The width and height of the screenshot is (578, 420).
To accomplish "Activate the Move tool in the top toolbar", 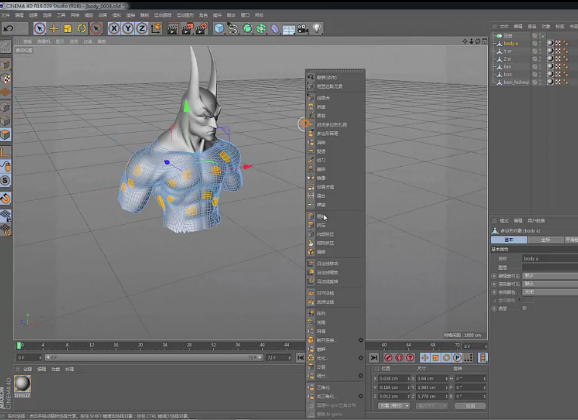I will pos(54,28).
